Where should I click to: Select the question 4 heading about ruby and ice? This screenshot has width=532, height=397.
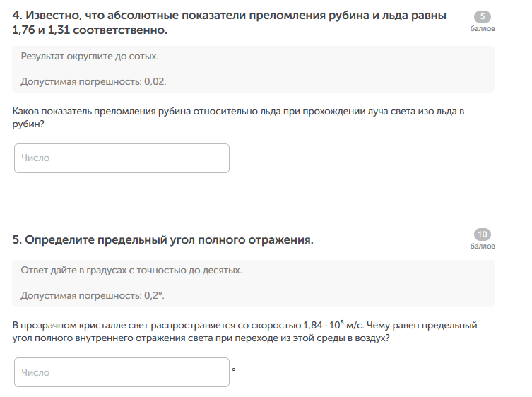[230, 25]
